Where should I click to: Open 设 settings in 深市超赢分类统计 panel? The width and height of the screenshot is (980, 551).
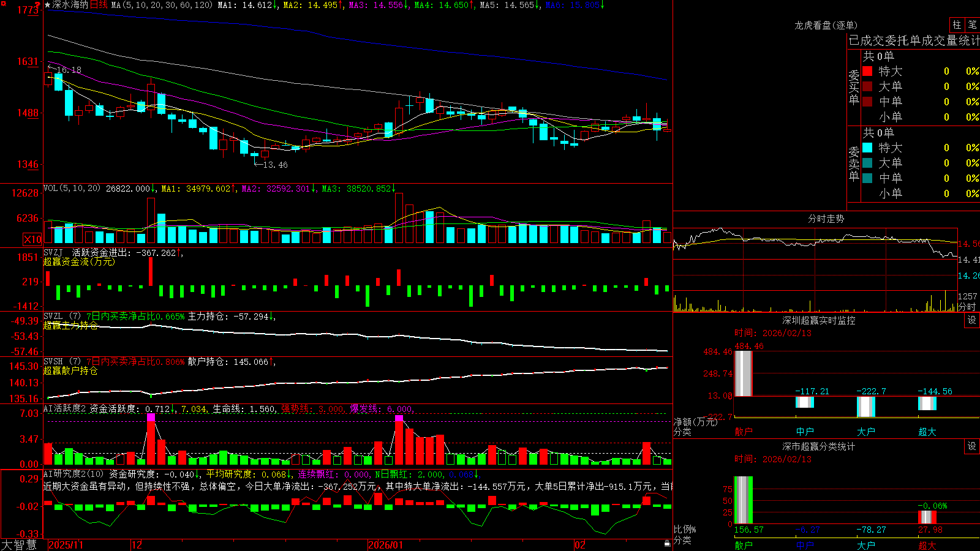click(972, 446)
